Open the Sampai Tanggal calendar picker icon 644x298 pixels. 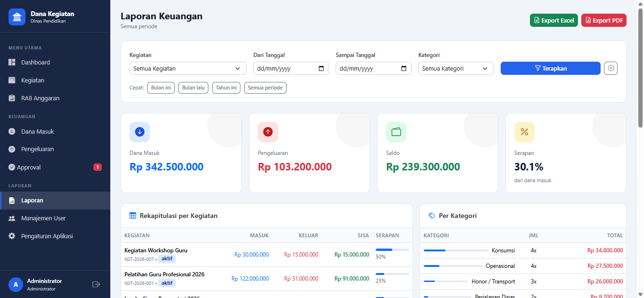[404, 68]
